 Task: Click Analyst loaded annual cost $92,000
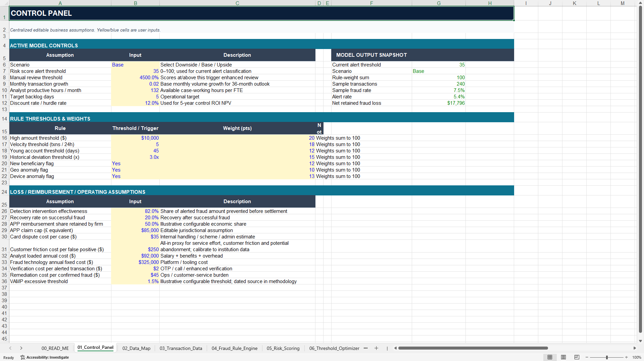click(x=135, y=256)
